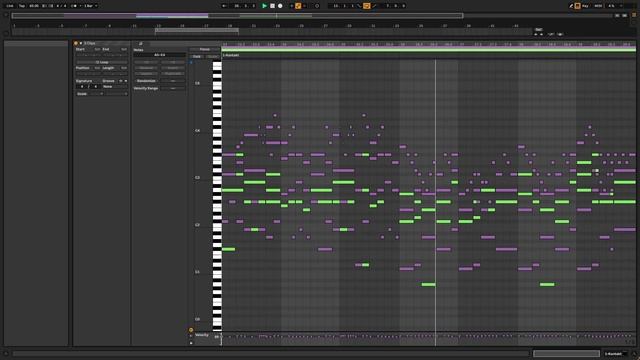
Task: Click the 1-Kontakt clip title bar
Action: coord(429,55)
